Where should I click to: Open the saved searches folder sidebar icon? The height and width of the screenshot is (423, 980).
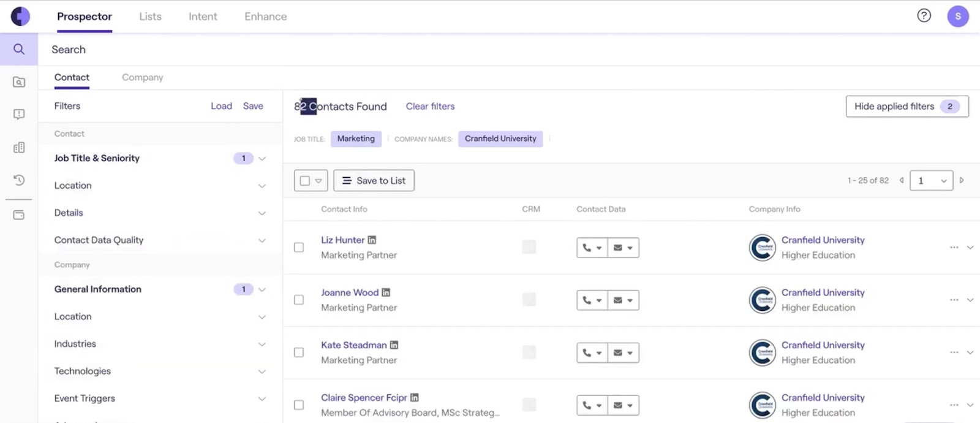click(x=19, y=82)
